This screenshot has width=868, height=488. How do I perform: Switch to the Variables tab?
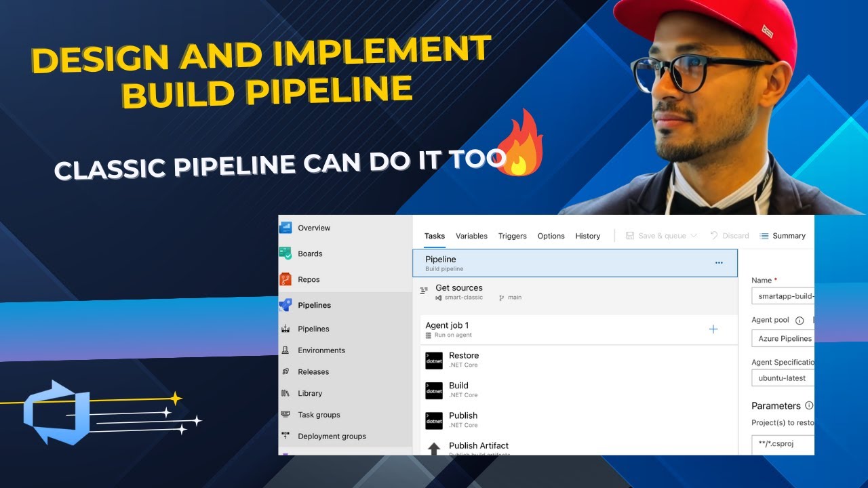click(x=471, y=236)
